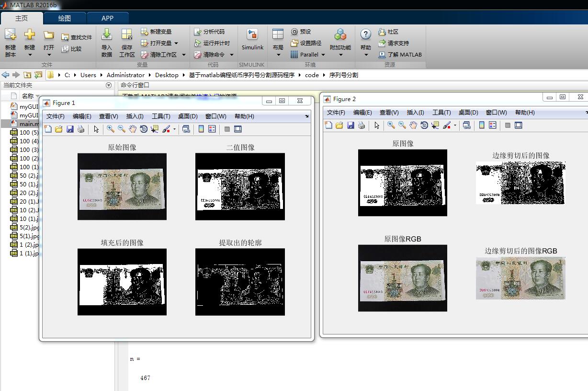Expand 清除工作区 (Clear Workspace) dropdown
The image size is (588, 391).
click(183, 55)
